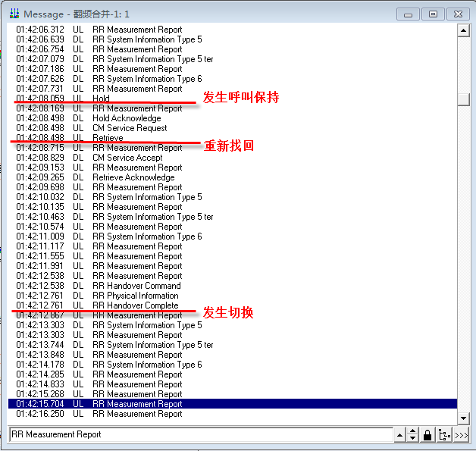Select the CM Service Accept message

[233, 158]
